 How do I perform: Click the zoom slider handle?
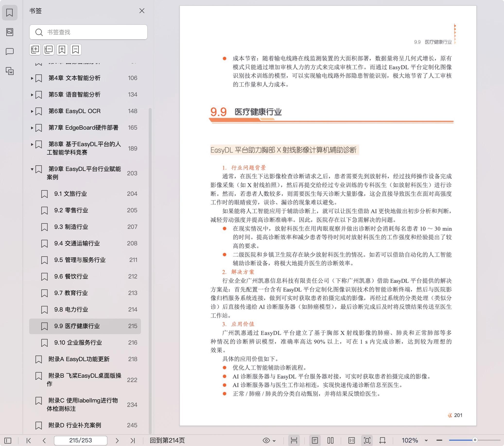point(475,440)
